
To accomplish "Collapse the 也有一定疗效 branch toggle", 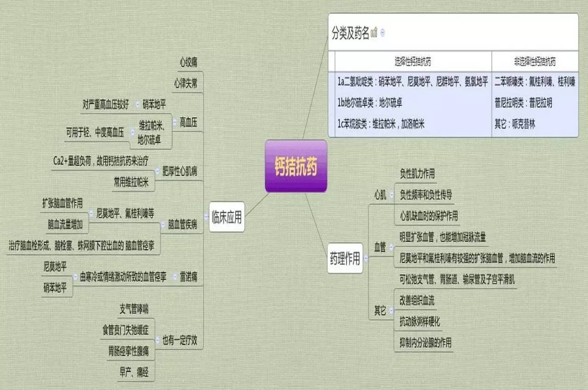I will tap(158, 340).
